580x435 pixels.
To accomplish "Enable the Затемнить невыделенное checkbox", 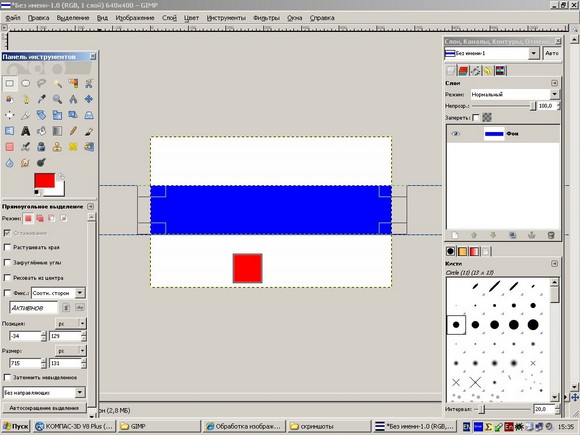I will (7, 377).
